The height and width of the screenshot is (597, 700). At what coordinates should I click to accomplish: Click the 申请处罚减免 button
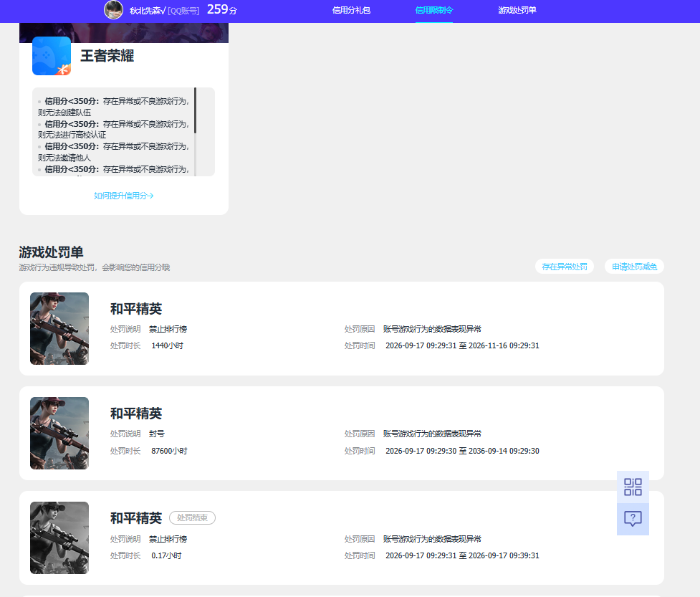[634, 267]
